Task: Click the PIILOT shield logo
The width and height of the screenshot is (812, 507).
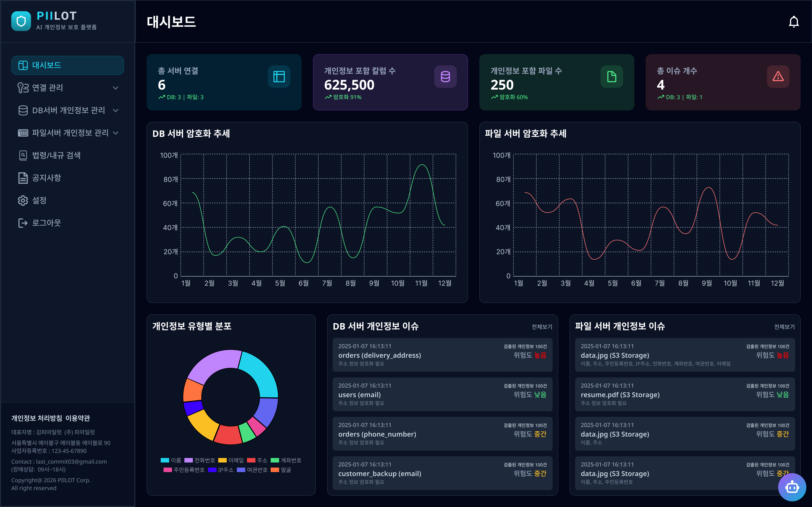Action: (x=21, y=21)
